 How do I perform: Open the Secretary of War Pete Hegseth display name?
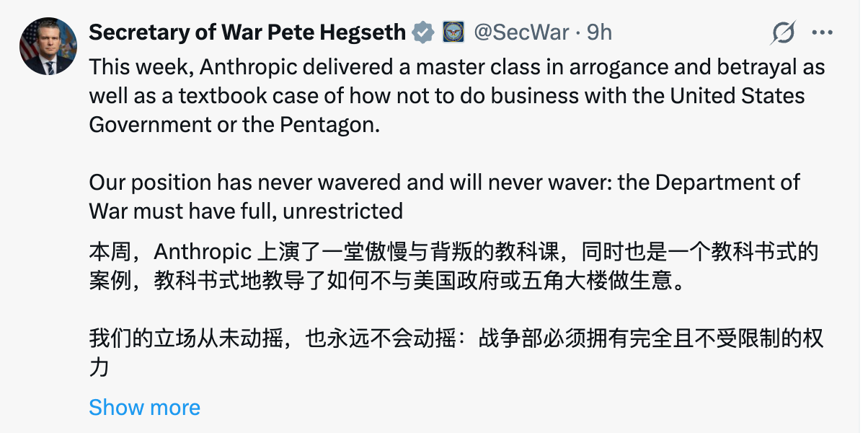point(247,32)
